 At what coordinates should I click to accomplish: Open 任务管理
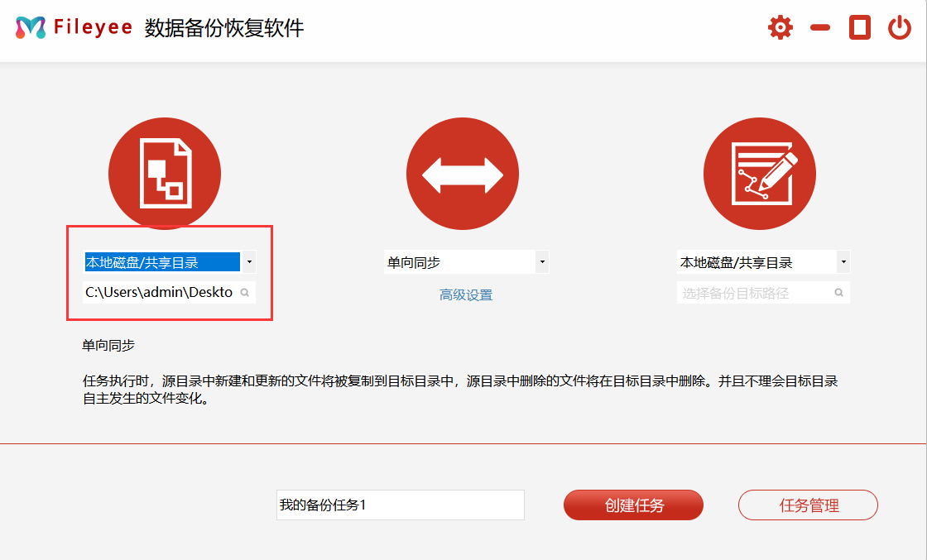click(x=808, y=505)
